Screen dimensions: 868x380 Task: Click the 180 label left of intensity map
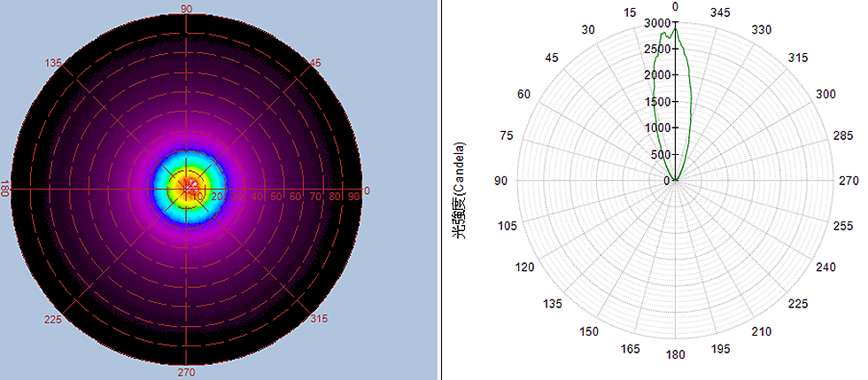6,190
